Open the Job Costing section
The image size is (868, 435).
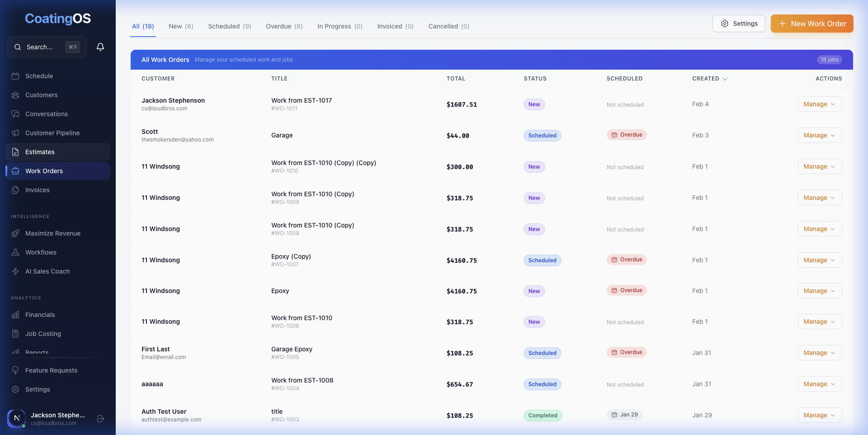(43, 333)
